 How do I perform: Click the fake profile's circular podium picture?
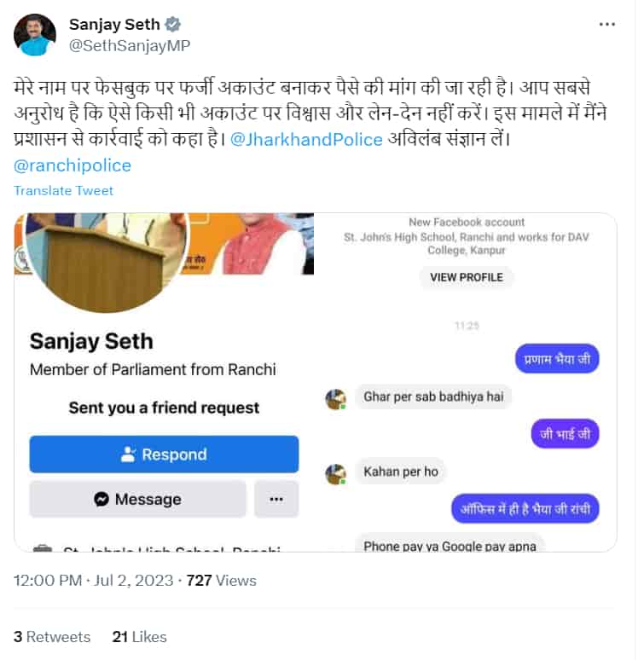point(106,263)
